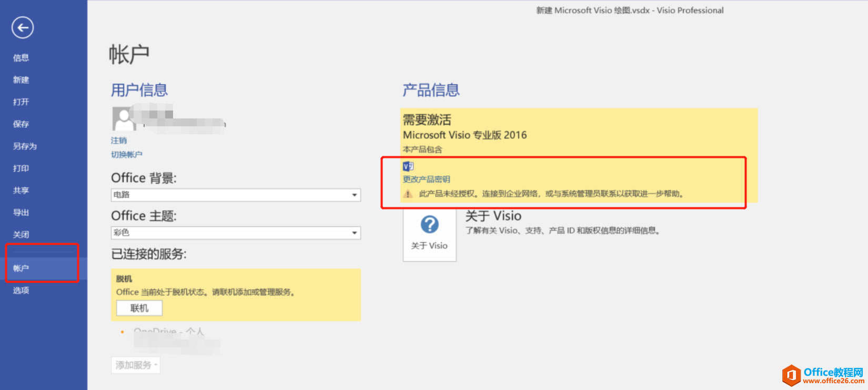Click the 此产品未经授权 warning message
Viewport: 868px width, 390px height.
pyautogui.click(x=551, y=194)
